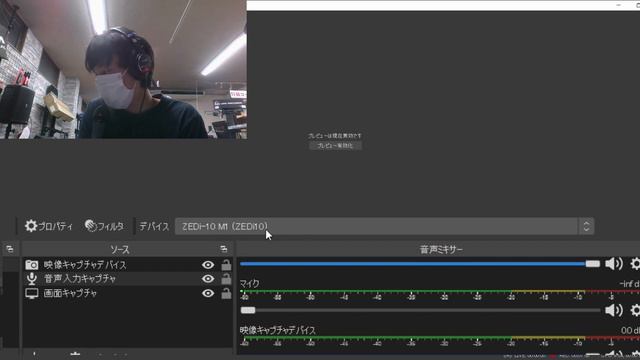Viewport: 640px width, 360px height.
Task: Mute the channel with the blue volume slider
Action: (613, 264)
